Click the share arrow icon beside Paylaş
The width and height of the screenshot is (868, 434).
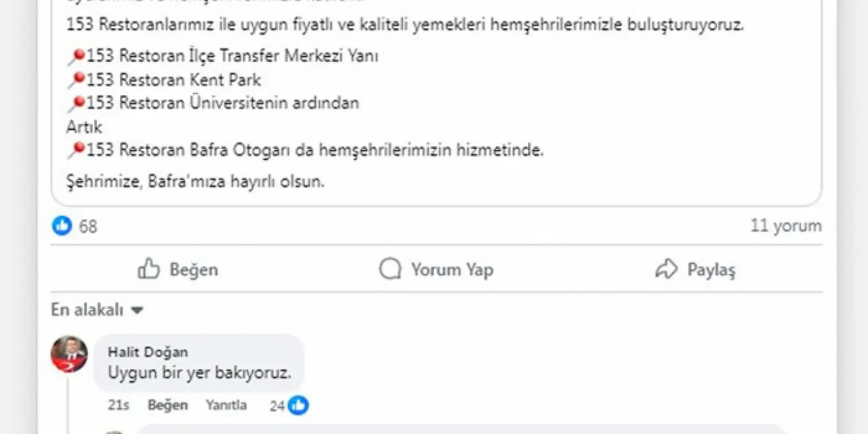[x=668, y=268]
